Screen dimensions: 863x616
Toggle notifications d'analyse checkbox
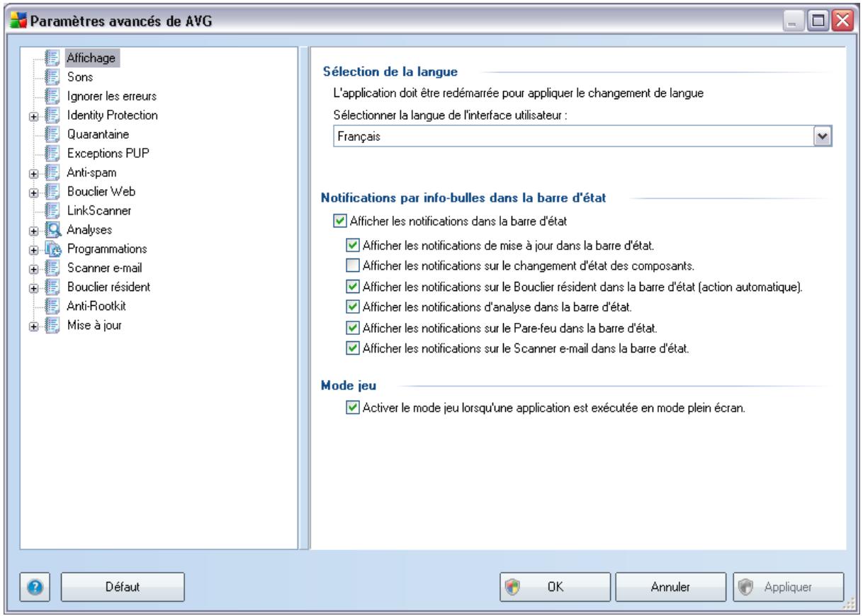tap(353, 307)
